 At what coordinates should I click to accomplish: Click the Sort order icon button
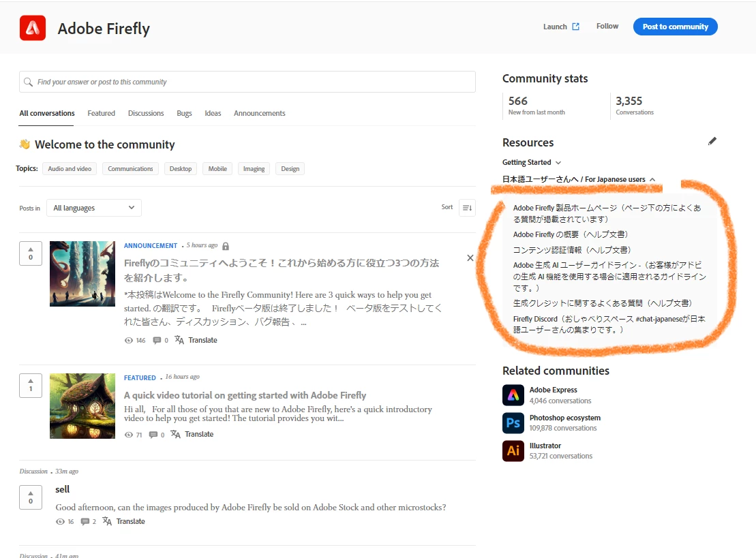(467, 208)
